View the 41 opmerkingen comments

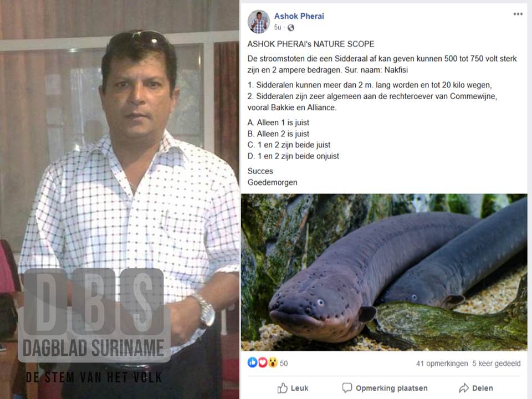442,364
